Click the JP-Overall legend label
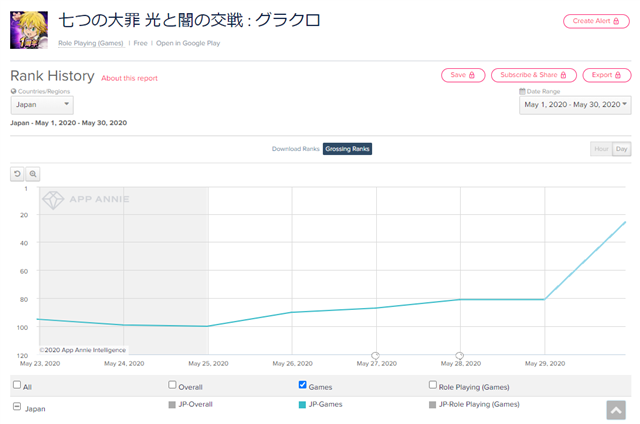 click(196, 404)
